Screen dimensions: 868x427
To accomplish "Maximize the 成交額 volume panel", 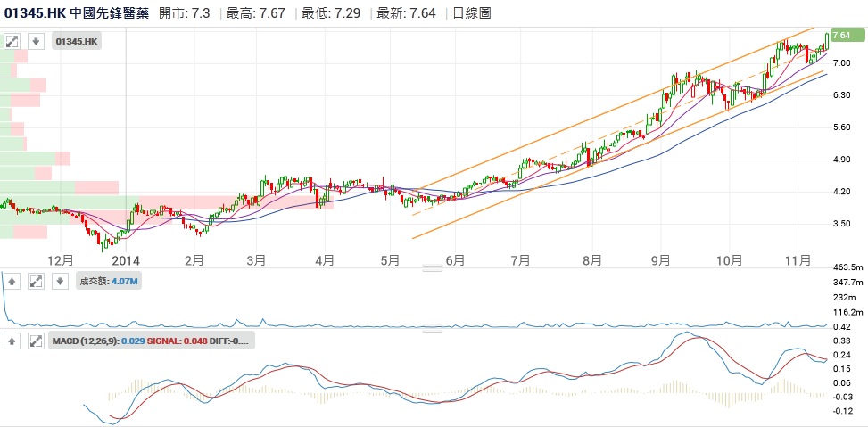I will point(37,281).
